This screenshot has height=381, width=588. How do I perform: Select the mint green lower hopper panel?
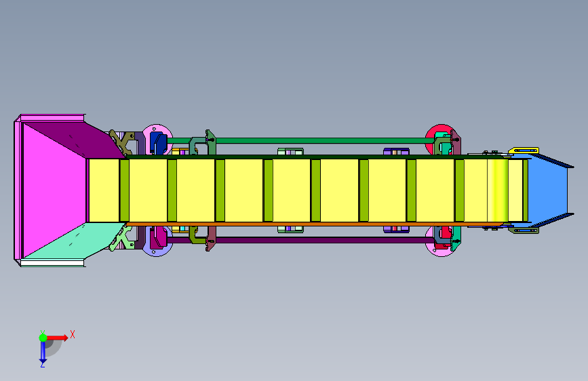pos(81,240)
